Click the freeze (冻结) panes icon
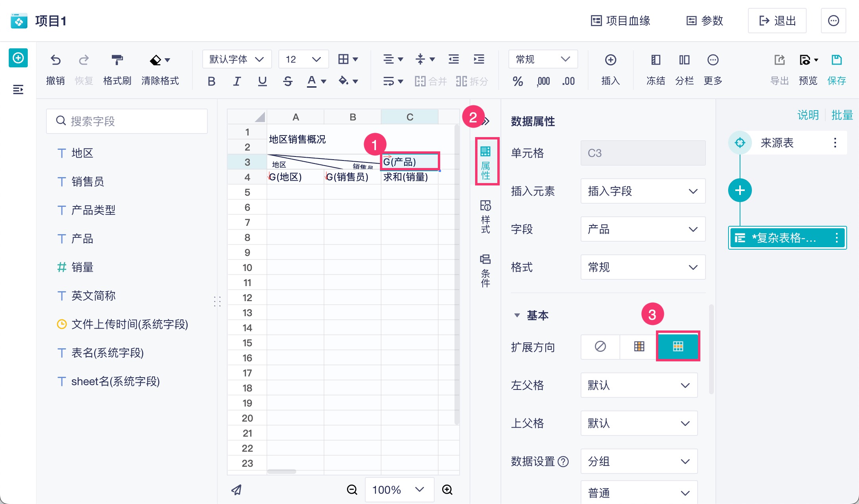Screen dimensions: 859x504 pyautogui.click(x=656, y=60)
